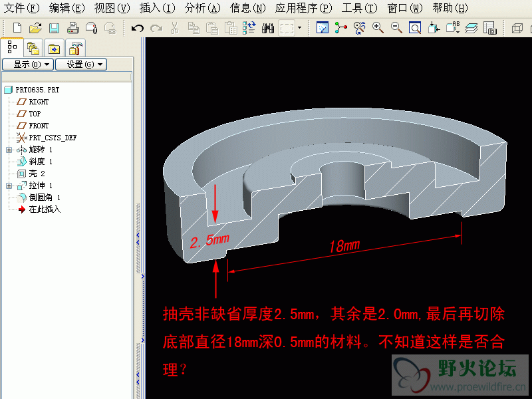Open the 设置(G) dropdown
Viewport: 532px width, 399px height.
coord(81,65)
